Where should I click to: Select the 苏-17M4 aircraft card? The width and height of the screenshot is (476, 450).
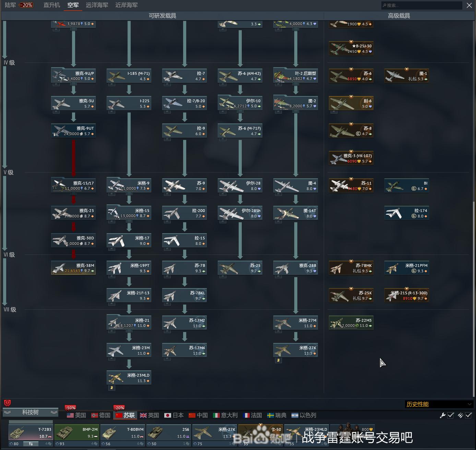pyautogui.click(x=185, y=350)
